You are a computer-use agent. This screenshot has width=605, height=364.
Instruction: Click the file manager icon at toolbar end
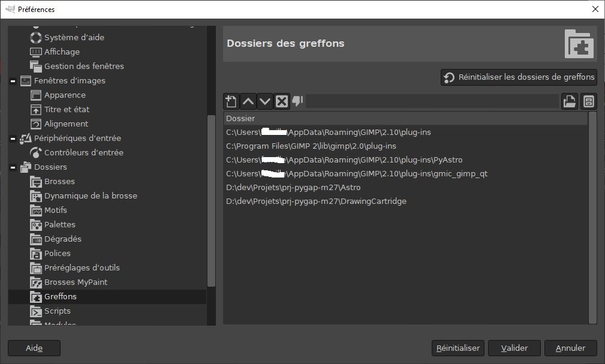click(x=589, y=101)
